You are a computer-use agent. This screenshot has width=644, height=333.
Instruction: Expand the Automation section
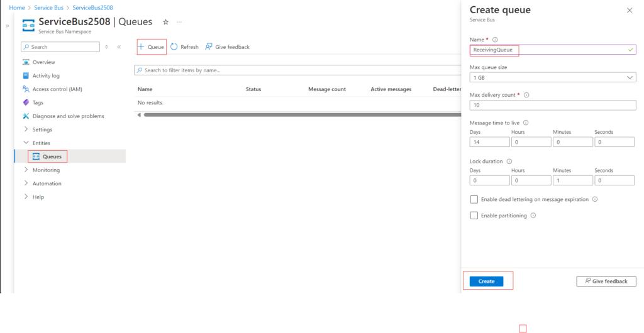tap(26, 183)
